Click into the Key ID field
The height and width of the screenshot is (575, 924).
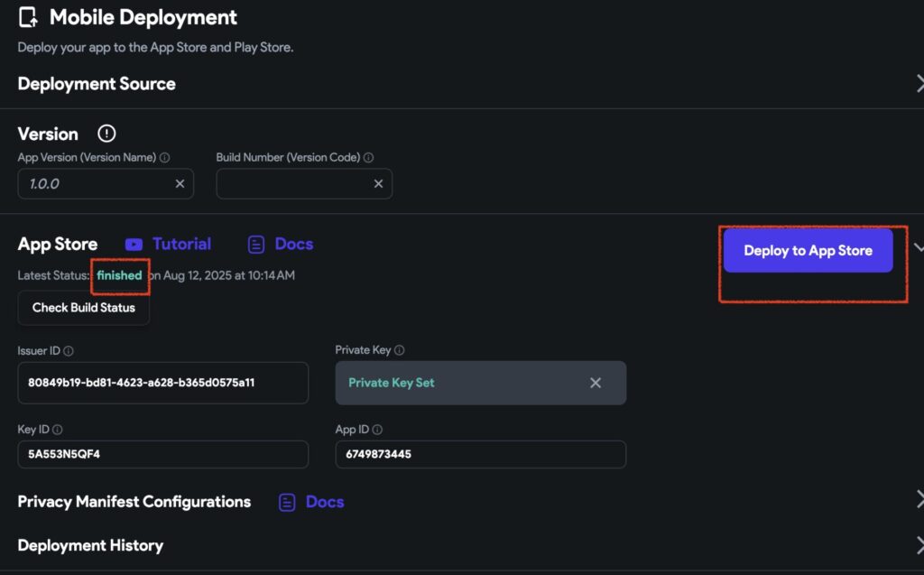[x=162, y=454]
